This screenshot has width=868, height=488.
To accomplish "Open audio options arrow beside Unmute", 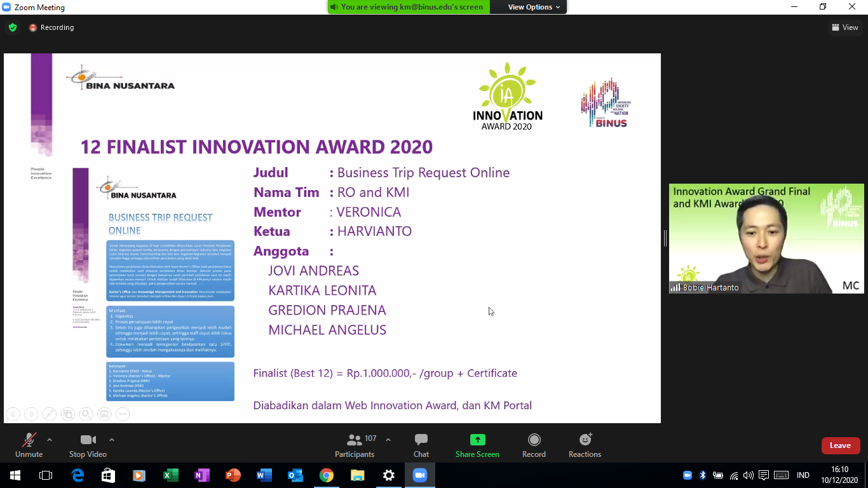I will (x=50, y=440).
